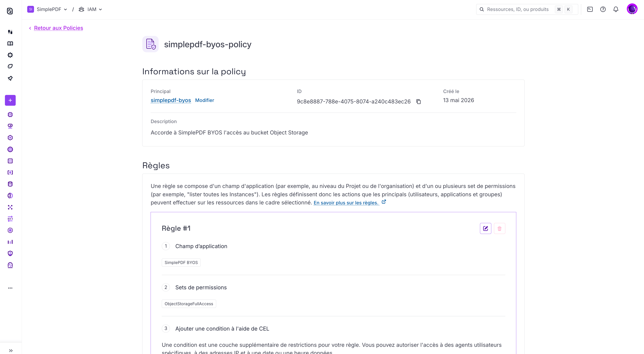Delete Règle #1 with trash icon
The image size is (644, 354).
click(499, 228)
